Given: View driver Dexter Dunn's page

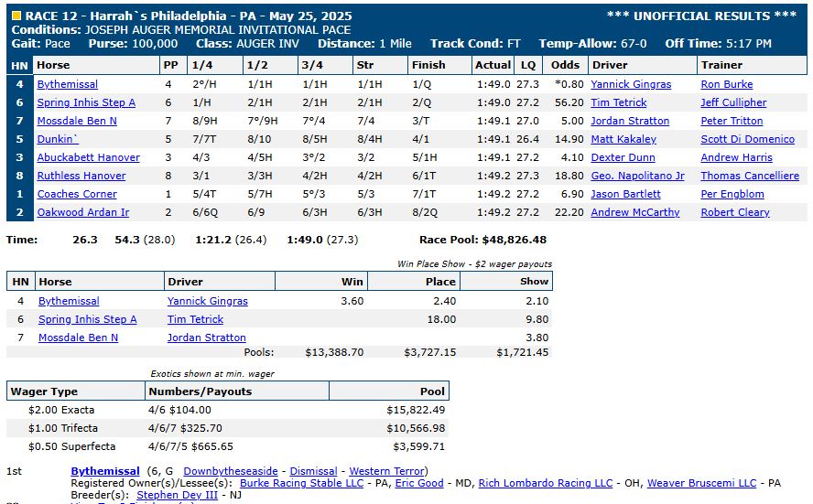Looking at the screenshot, I should tap(623, 157).
